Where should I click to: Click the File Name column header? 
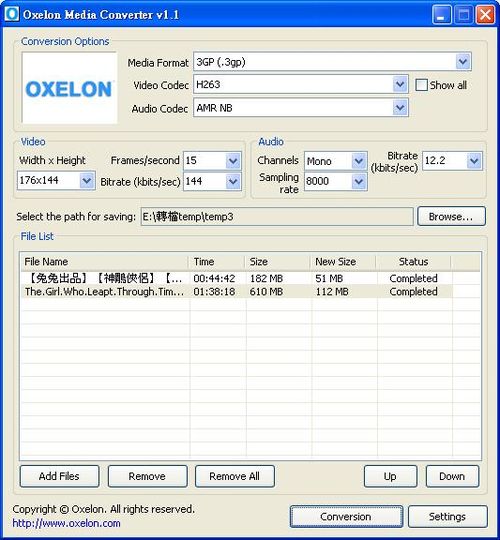[104, 262]
